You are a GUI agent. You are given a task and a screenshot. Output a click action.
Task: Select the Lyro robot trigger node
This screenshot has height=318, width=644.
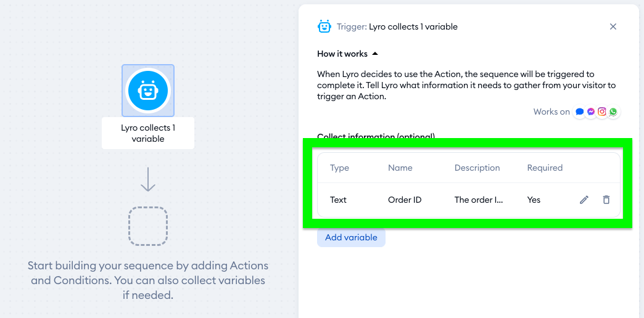tap(148, 91)
